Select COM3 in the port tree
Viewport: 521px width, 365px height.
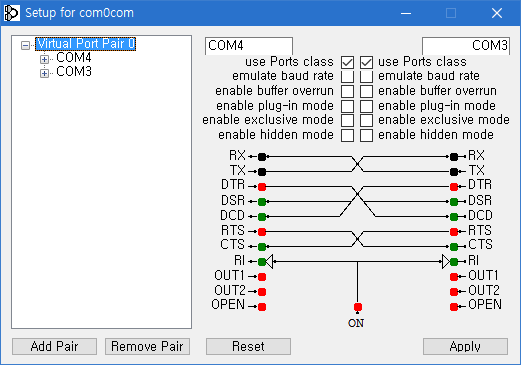click(x=74, y=72)
